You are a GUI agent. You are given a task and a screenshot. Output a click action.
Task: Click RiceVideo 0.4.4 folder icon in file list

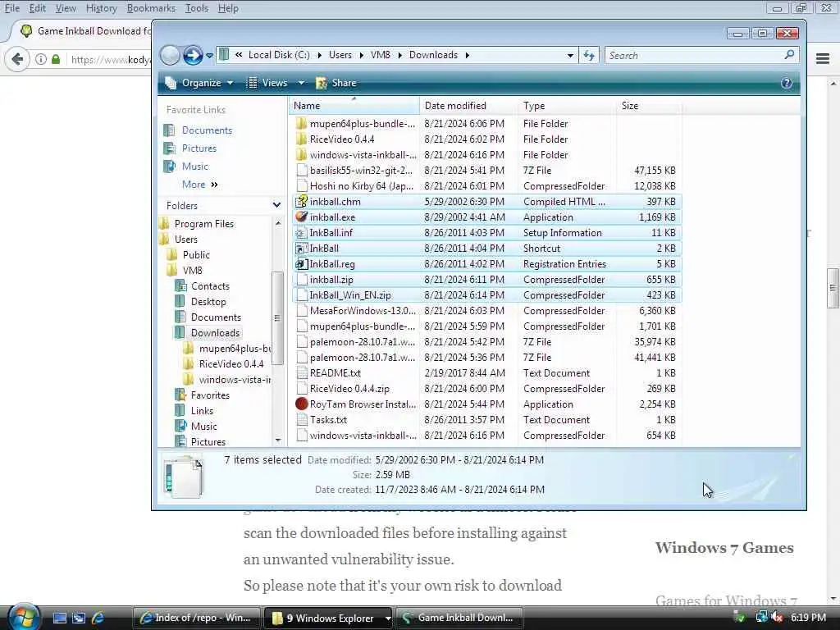pos(302,139)
